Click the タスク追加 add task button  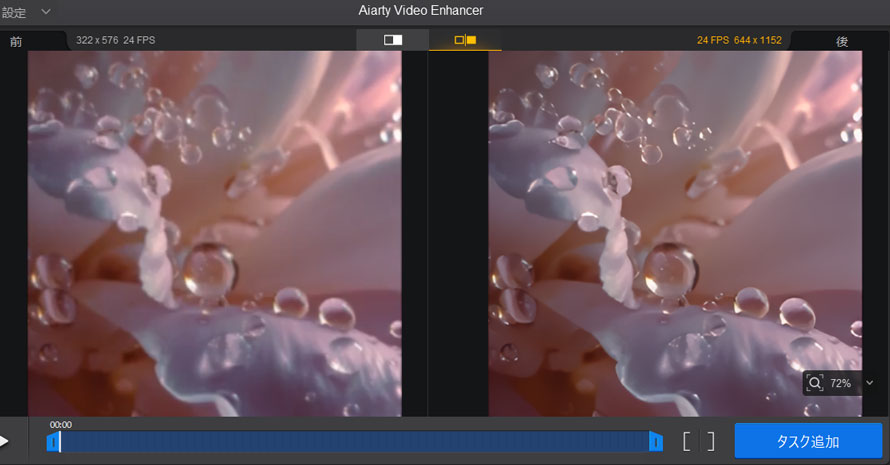(808, 441)
